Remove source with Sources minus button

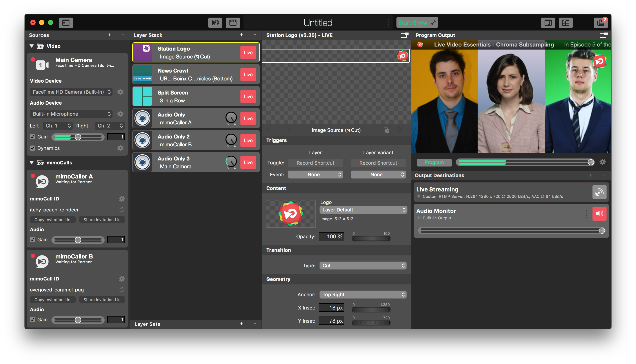pos(123,35)
